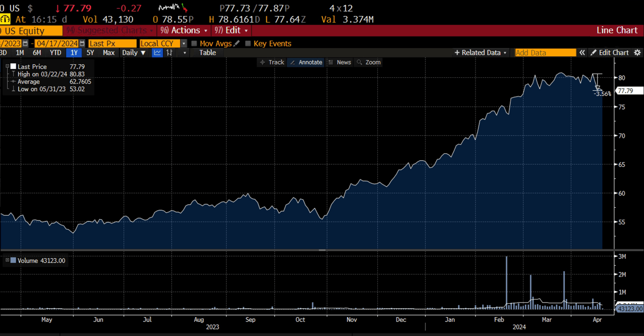The height and width of the screenshot is (336, 644).
Task: Click the largest February volume spike bar
Action: point(506,283)
